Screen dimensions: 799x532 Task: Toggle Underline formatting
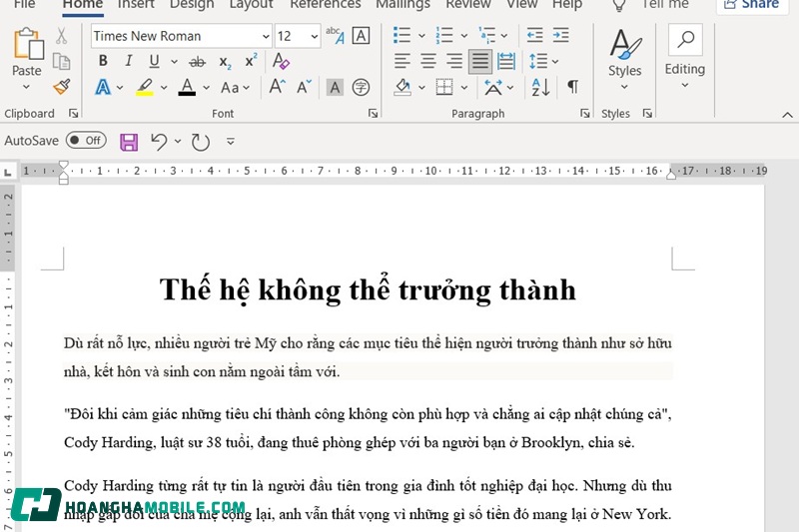click(154, 61)
